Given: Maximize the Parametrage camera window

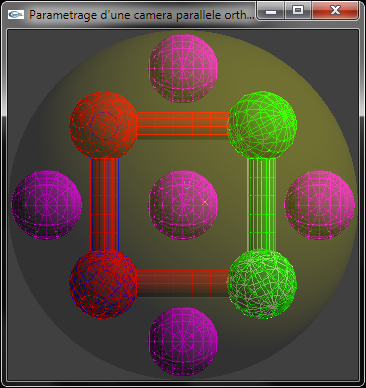Looking at the screenshot, I should pos(298,11).
